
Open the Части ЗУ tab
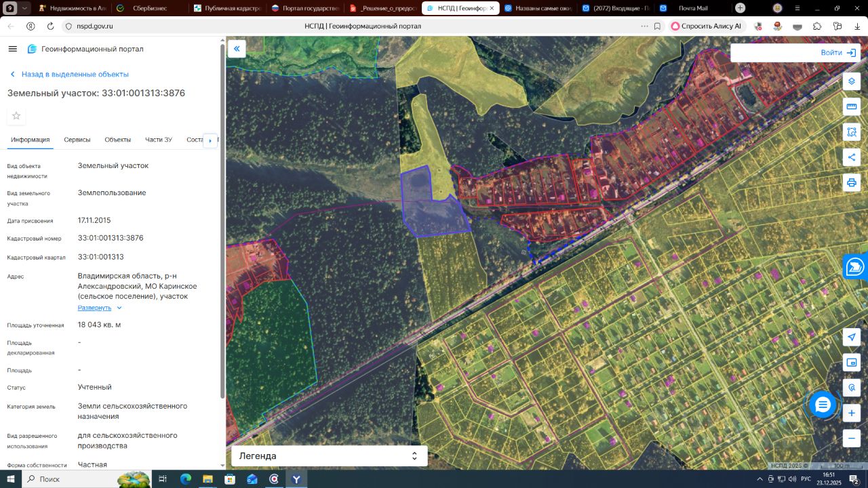[x=159, y=140]
